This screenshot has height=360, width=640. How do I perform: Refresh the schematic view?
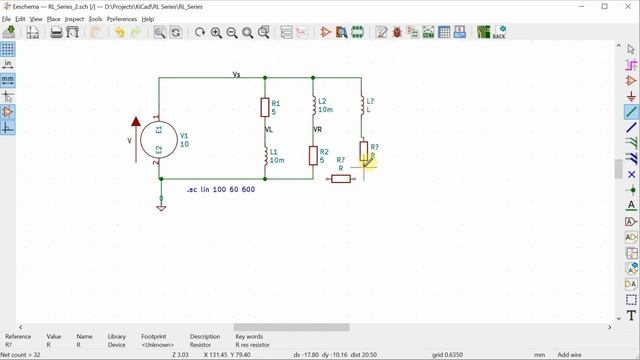pyautogui.click(x=200, y=32)
